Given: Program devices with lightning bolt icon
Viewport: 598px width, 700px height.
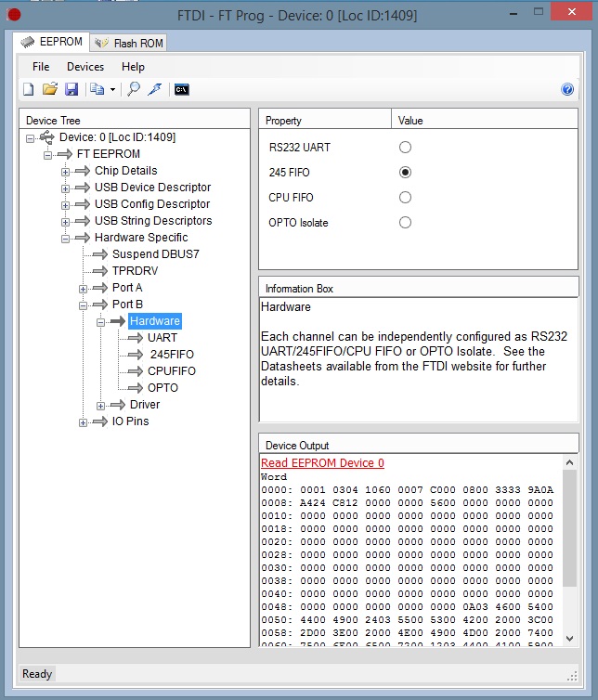Looking at the screenshot, I should point(155,89).
